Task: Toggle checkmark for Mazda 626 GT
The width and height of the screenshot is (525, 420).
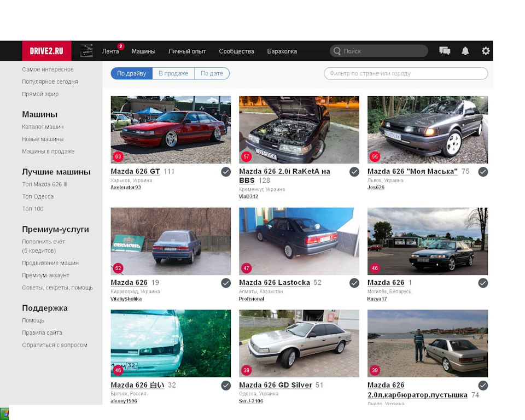Action: [226, 172]
